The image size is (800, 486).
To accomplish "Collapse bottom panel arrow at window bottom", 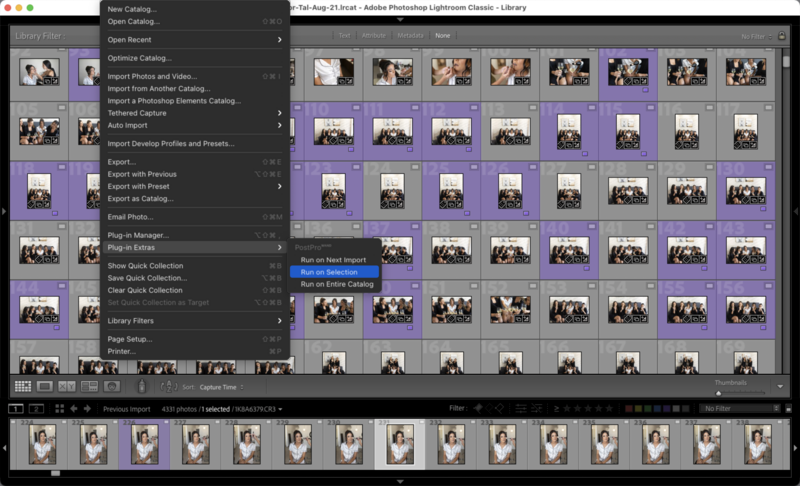I will (x=400, y=481).
